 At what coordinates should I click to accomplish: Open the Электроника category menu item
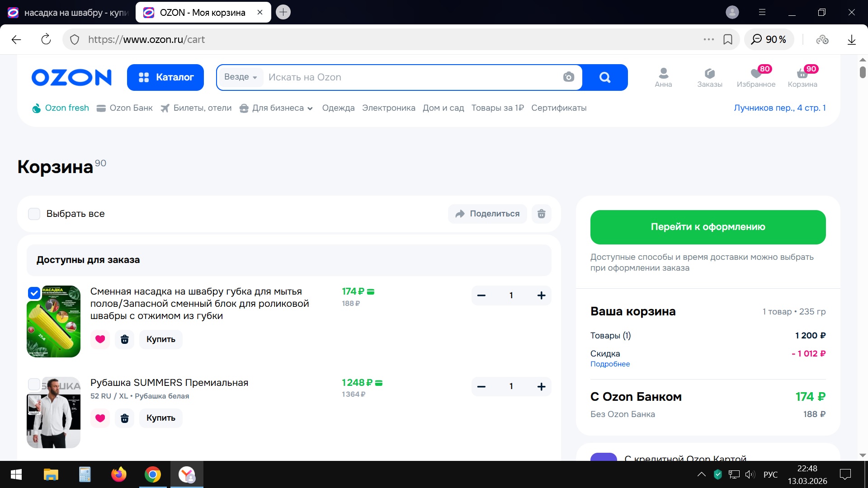pyautogui.click(x=388, y=108)
